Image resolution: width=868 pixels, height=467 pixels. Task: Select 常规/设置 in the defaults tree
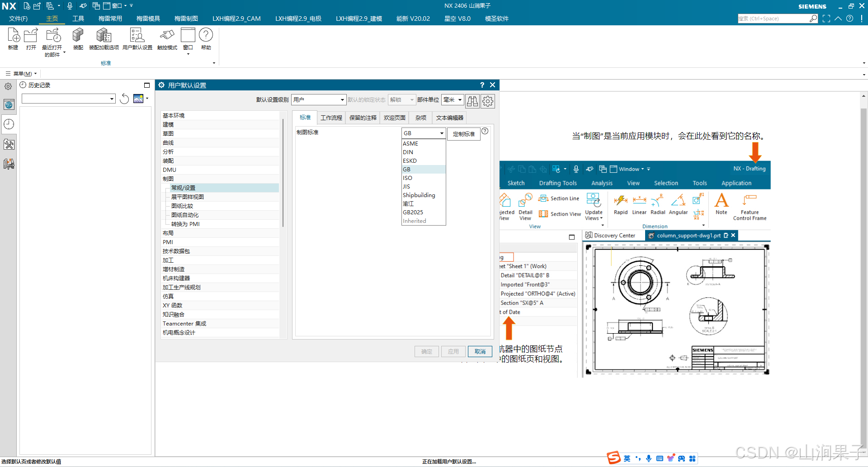tap(224, 188)
